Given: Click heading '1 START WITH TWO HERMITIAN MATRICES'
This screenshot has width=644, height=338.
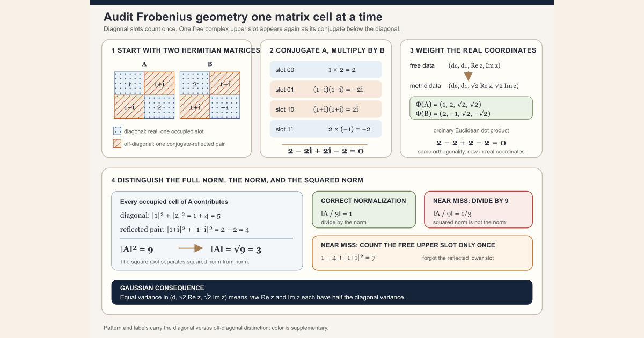Looking at the screenshot, I should (186, 50).
